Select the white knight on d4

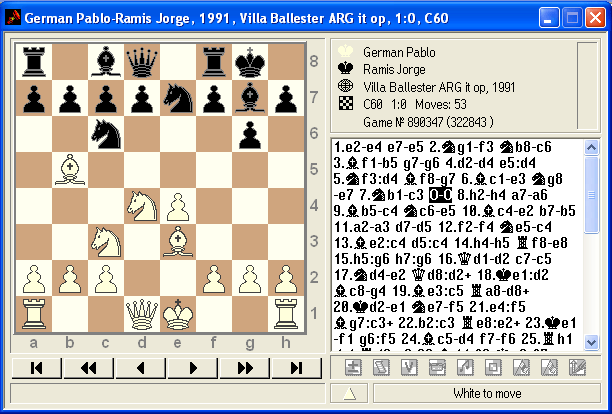coord(142,206)
